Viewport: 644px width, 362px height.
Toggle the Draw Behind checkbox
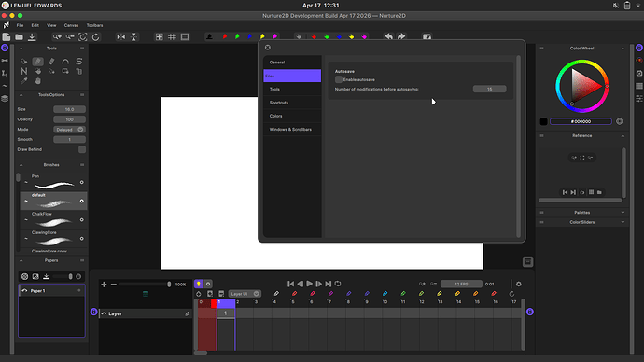point(82,149)
